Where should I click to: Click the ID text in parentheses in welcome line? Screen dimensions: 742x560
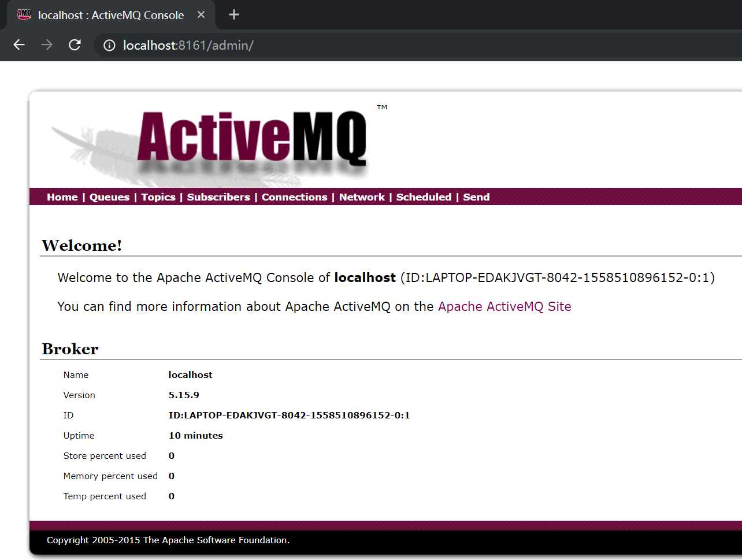(x=558, y=277)
